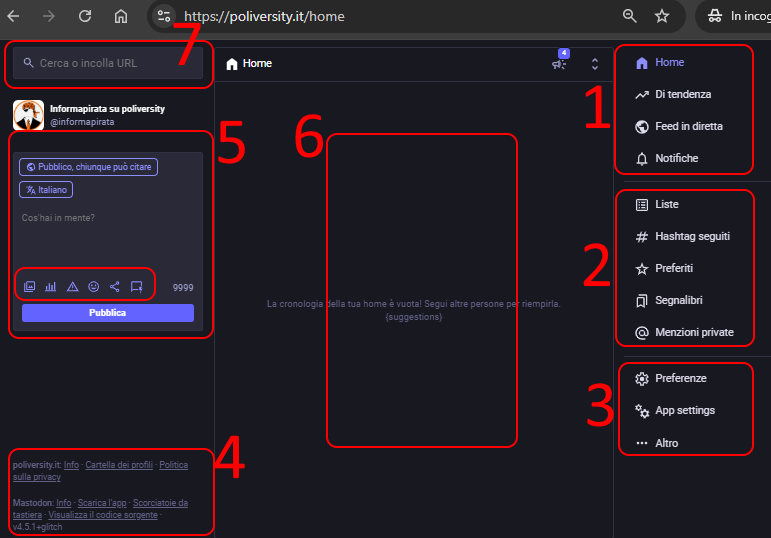Add a poll to the post

point(51,287)
